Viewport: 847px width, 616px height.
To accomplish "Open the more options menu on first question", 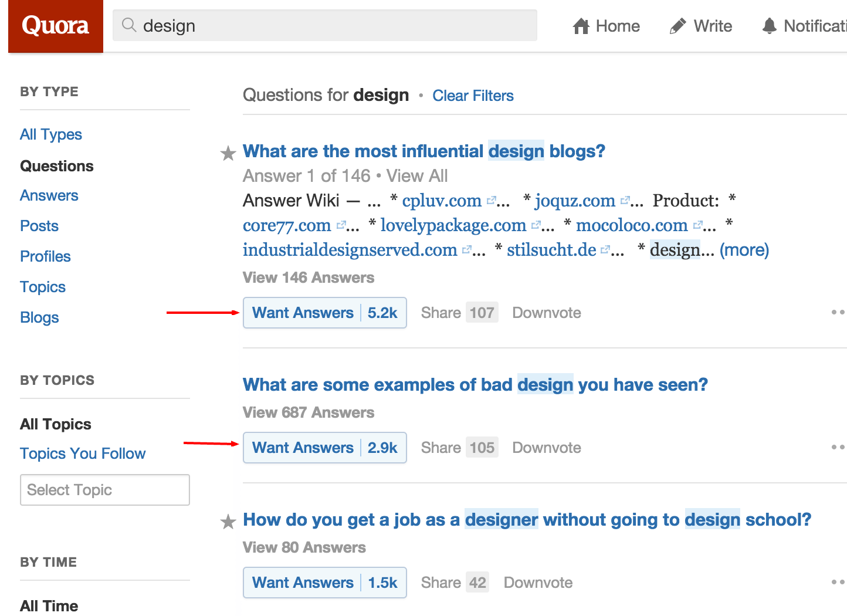I will [838, 312].
